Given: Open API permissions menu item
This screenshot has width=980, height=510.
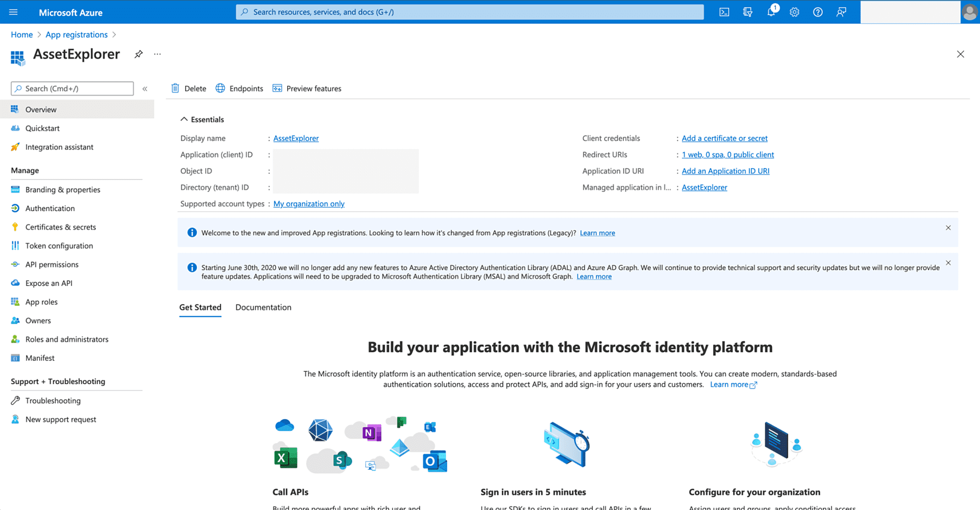Looking at the screenshot, I should tap(51, 265).
